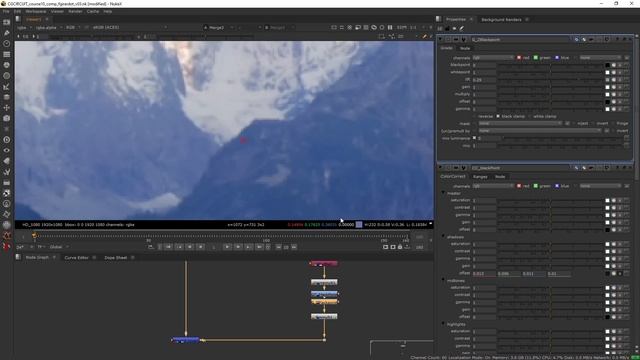Open the ColorCorrect channels dropdown

tap(493, 186)
